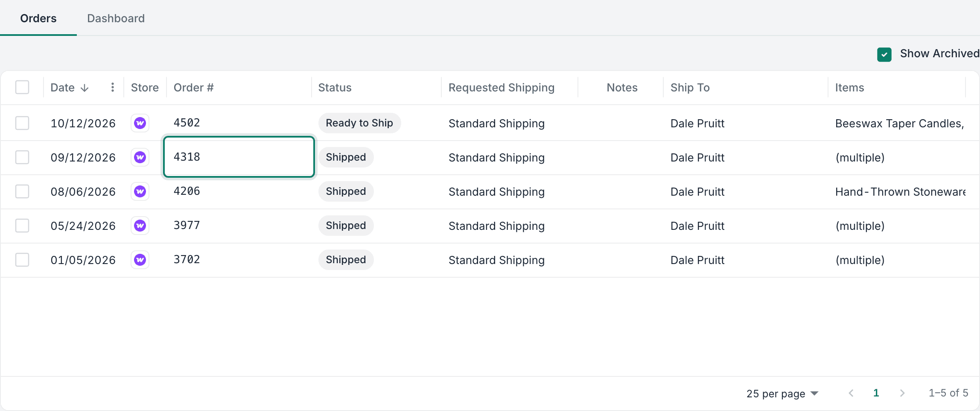
Task: Click the Items column header
Action: (850, 88)
